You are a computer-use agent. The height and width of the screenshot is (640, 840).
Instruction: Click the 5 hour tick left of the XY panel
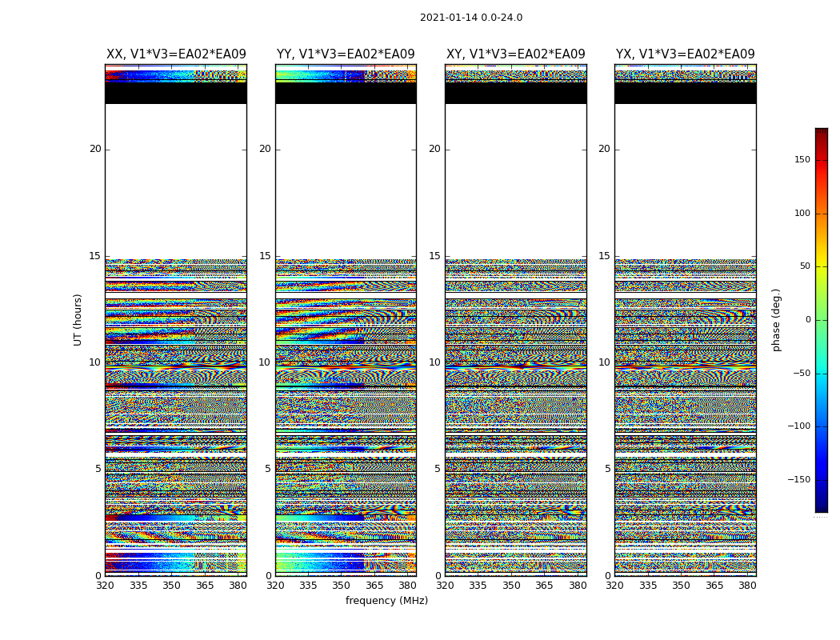[437, 469]
